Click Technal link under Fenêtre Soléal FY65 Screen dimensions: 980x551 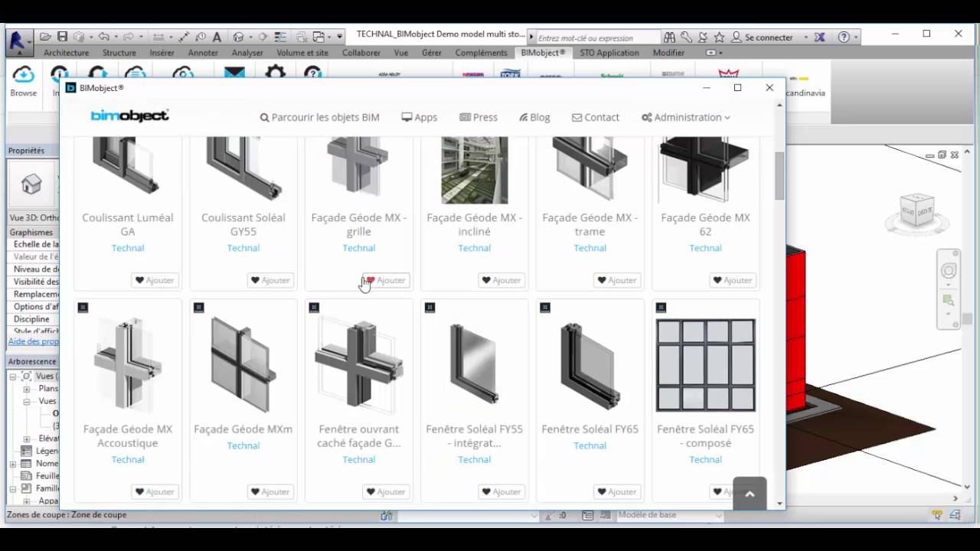(590, 445)
